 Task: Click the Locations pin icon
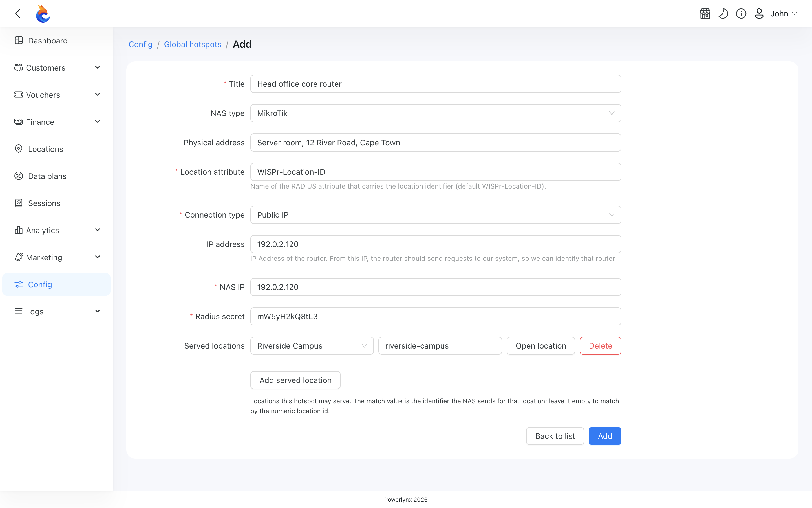(19, 149)
